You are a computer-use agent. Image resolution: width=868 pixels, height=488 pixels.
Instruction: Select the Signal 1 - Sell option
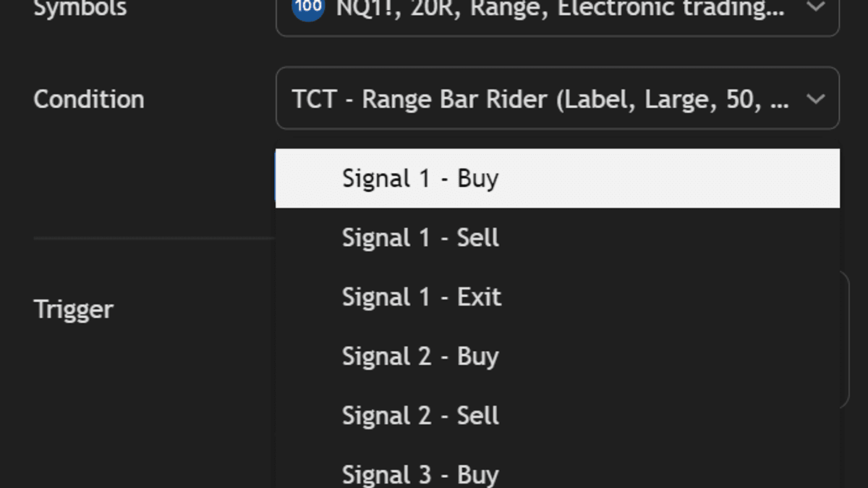tap(420, 237)
